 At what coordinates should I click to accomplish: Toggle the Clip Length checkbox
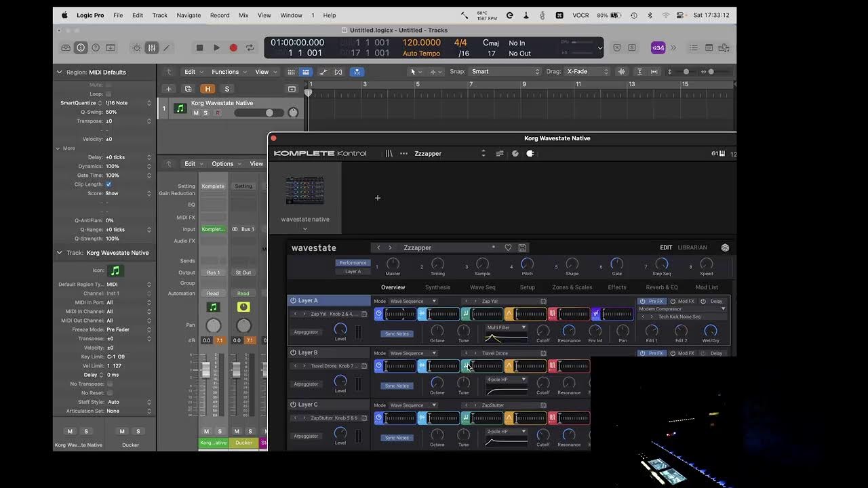pyautogui.click(x=108, y=184)
